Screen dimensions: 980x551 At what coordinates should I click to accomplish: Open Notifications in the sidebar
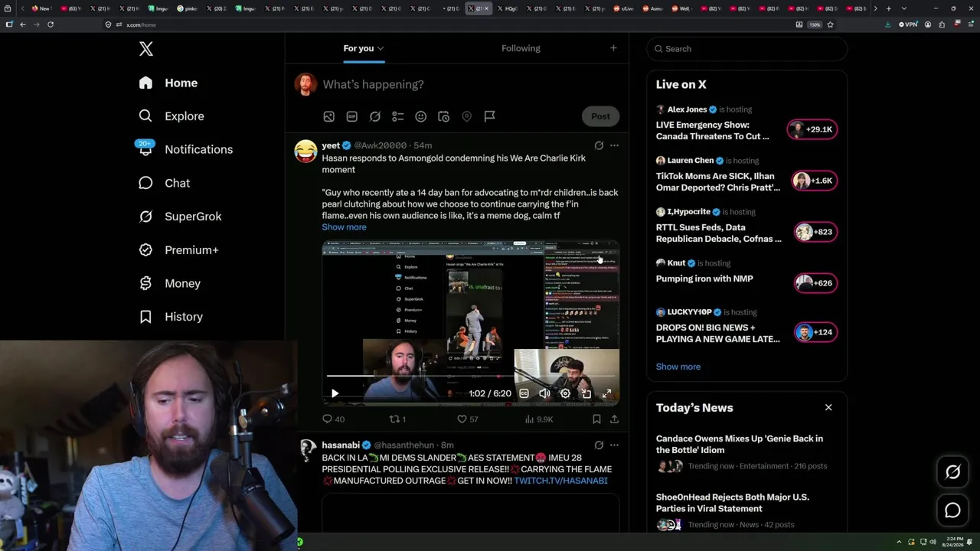click(x=185, y=149)
